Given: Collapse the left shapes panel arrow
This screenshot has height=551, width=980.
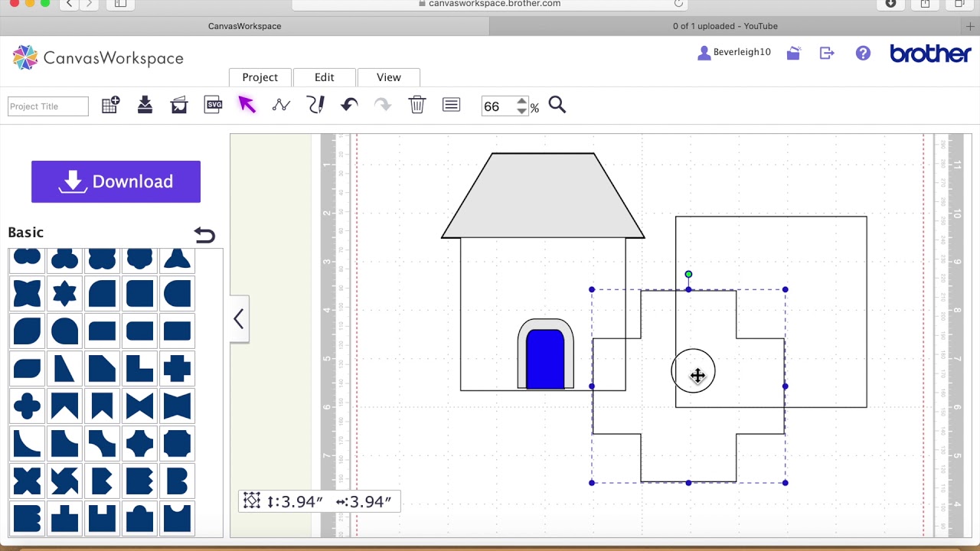Looking at the screenshot, I should click(x=239, y=318).
